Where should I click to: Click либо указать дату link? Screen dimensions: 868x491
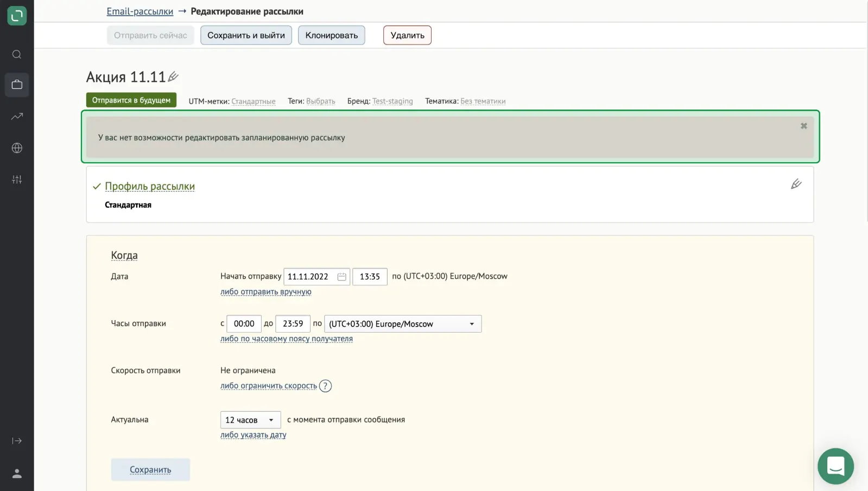pyautogui.click(x=253, y=435)
